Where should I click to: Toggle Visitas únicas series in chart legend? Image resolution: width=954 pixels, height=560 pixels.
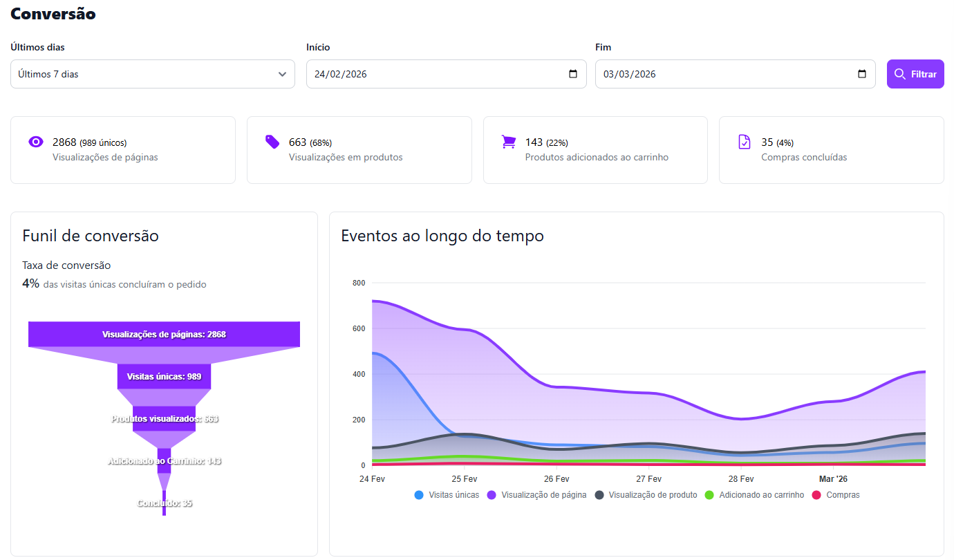click(447, 495)
